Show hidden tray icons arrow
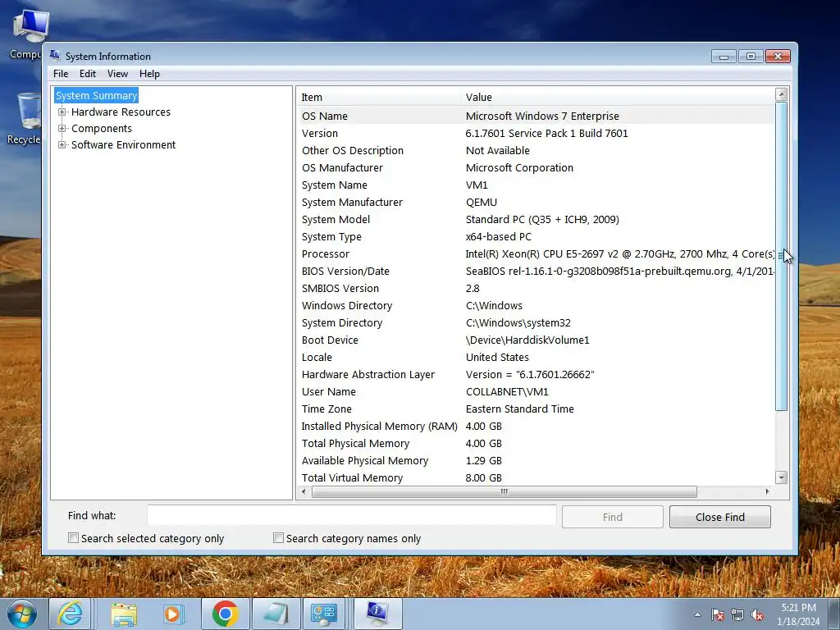Image resolution: width=840 pixels, height=630 pixels. (697, 614)
